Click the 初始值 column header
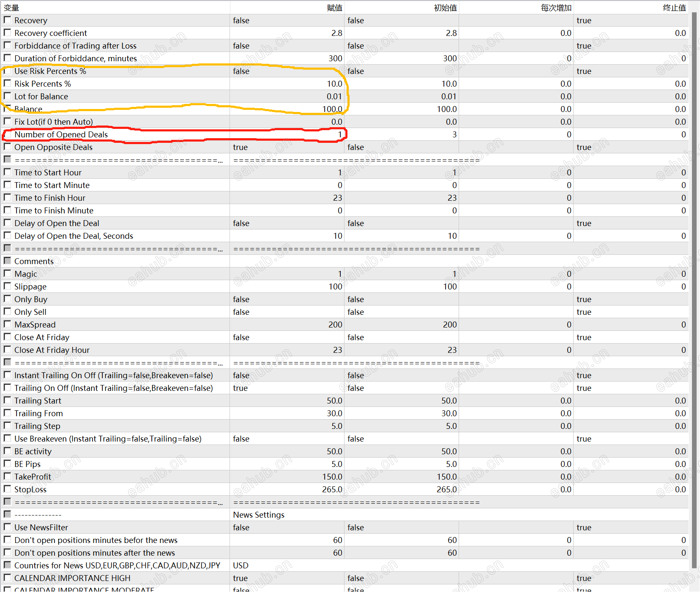 coord(402,8)
